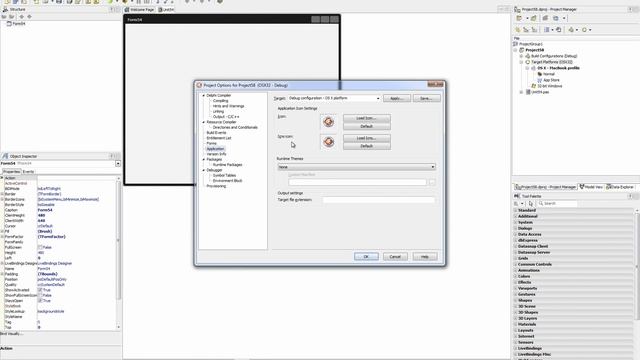This screenshot has width=640, height=360.
Task: Switch to the Events tab
Action: click(x=28, y=172)
